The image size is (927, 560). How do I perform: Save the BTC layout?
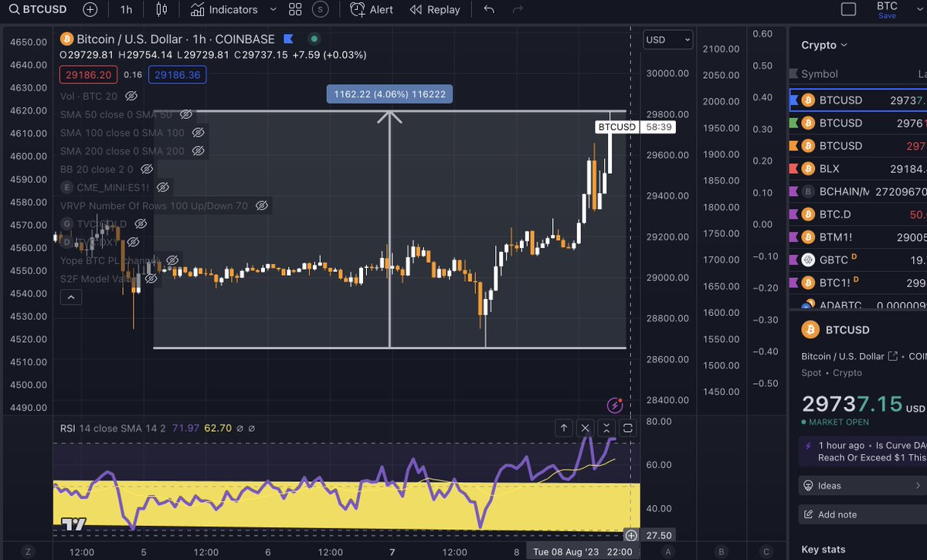pyautogui.click(x=887, y=15)
